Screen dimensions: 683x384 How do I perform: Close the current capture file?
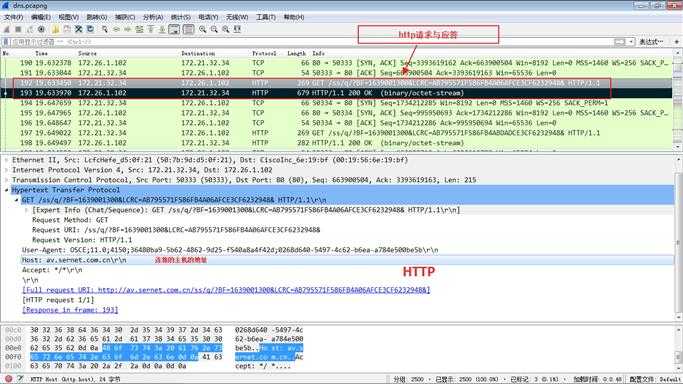point(78,29)
